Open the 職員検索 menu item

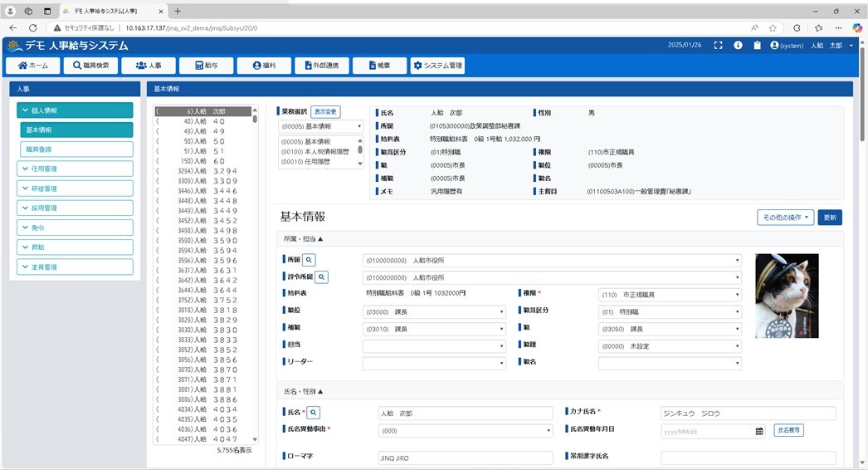coord(90,66)
